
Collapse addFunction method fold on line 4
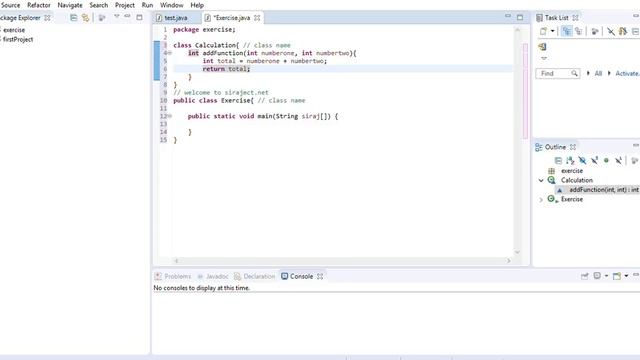coord(170,53)
